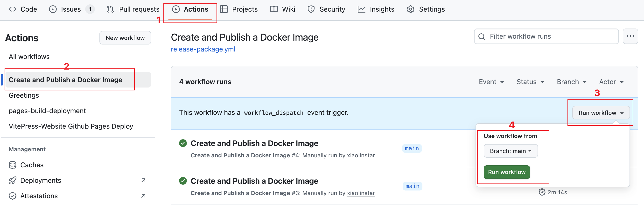Screen dimensions: 644x205
Task: Select Create and Publish a Docker Image workflow in sidebar
Action: [x=78, y=80]
